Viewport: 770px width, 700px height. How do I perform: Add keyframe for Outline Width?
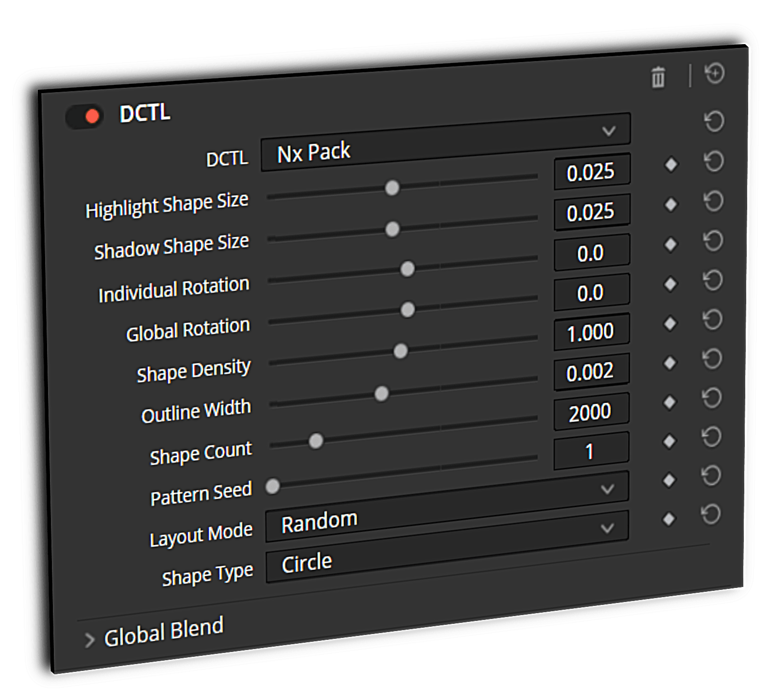670,362
